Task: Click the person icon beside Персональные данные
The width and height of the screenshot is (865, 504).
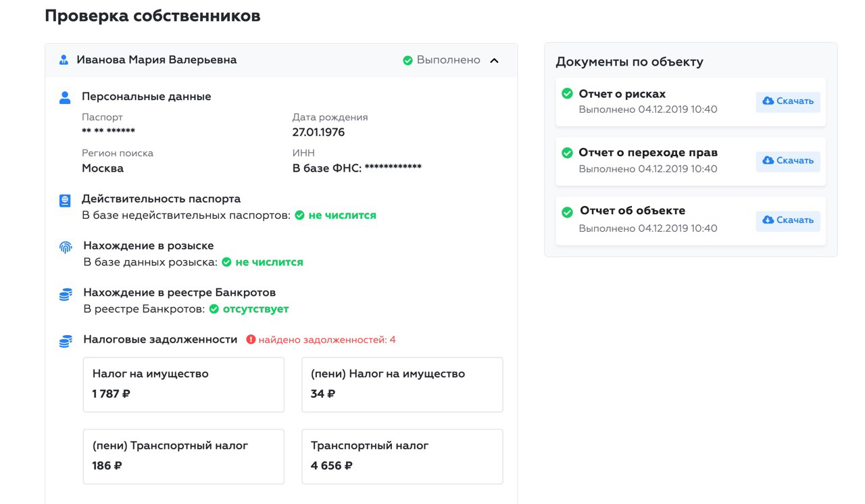Action: [x=65, y=97]
